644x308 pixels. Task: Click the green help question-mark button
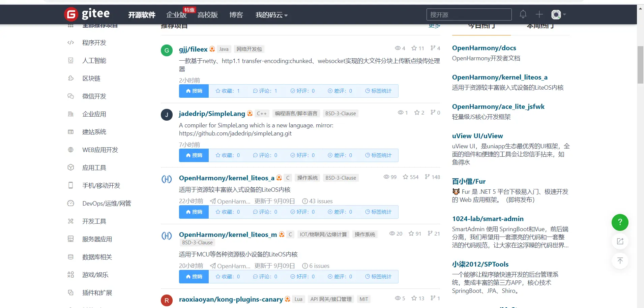(620, 222)
